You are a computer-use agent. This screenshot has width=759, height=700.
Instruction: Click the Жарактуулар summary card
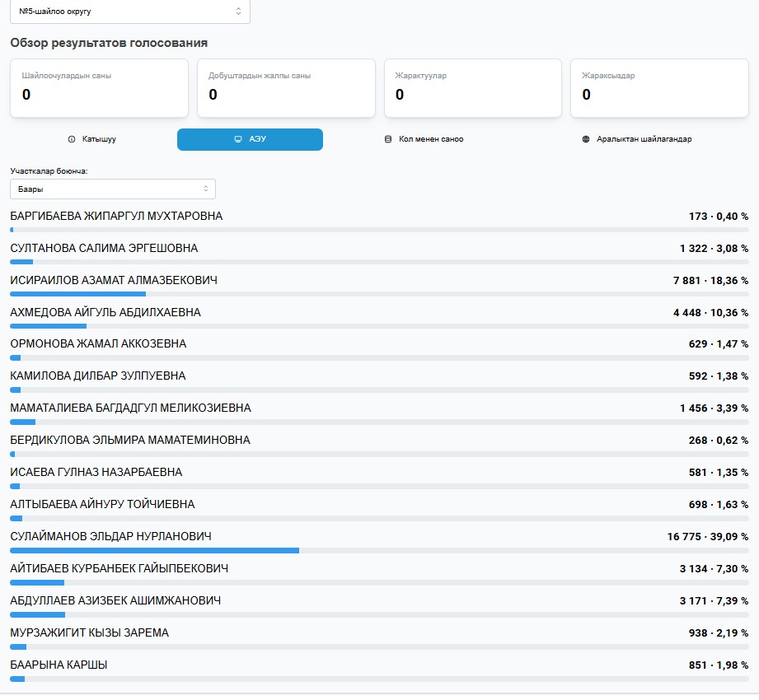pyautogui.click(x=473, y=87)
